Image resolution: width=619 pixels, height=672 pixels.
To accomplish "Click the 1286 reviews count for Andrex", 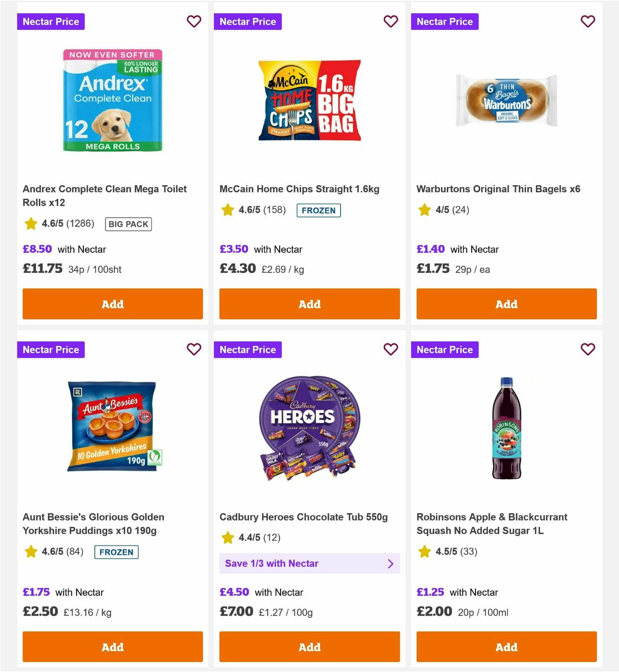I will tap(80, 224).
